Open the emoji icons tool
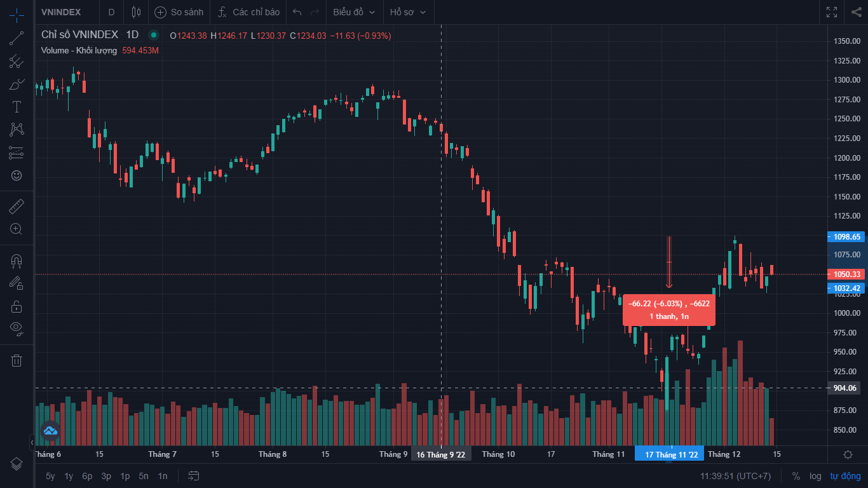868x488 pixels. pyautogui.click(x=17, y=175)
